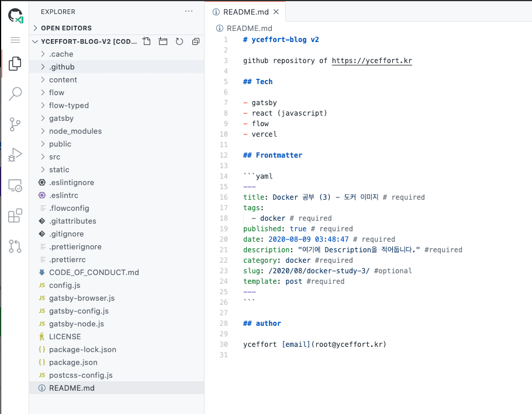Screen dimensions: 532x414
Task: Open the Search view icon
Action: [15, 93]
